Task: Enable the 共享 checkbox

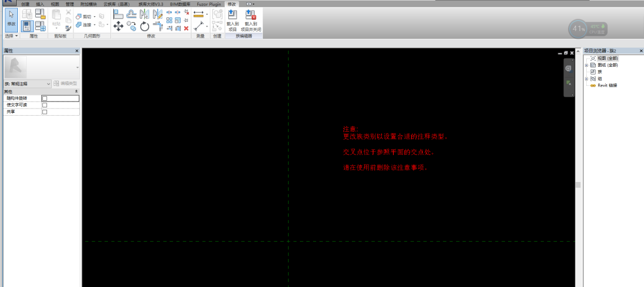Action: (x=45, y=112)
